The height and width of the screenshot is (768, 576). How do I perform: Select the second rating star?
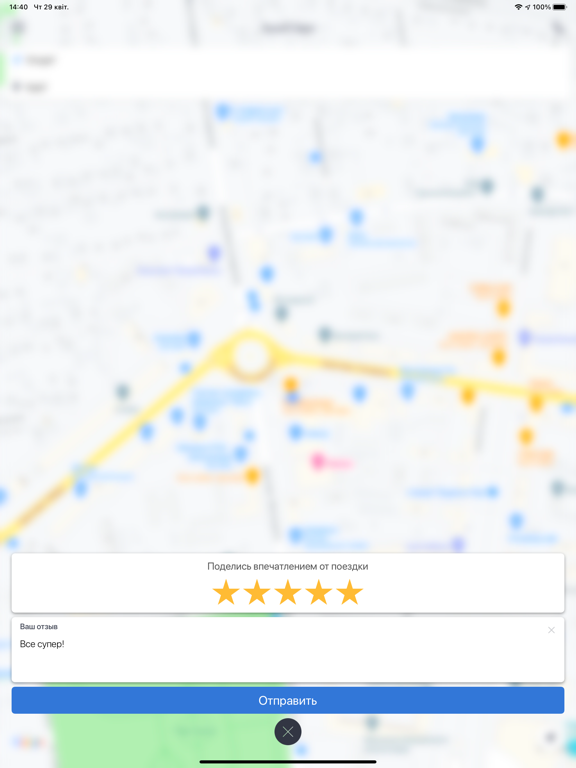[257, 592]
